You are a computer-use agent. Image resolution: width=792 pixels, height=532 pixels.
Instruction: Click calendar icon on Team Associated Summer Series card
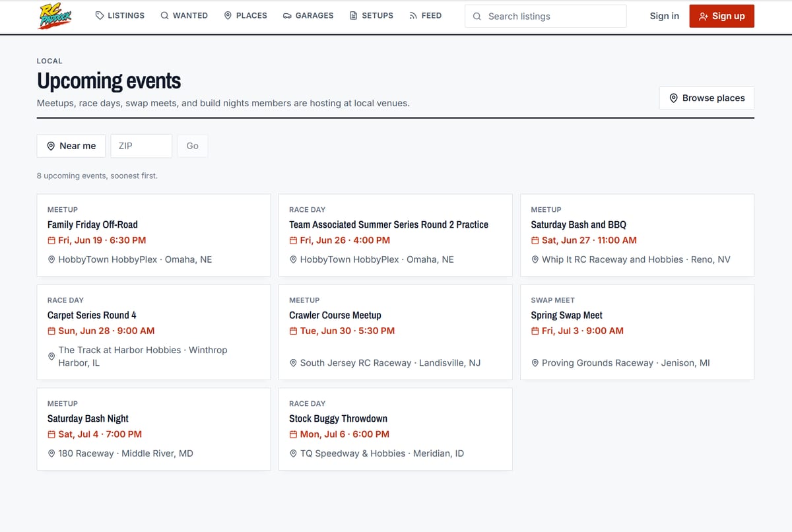293,240
